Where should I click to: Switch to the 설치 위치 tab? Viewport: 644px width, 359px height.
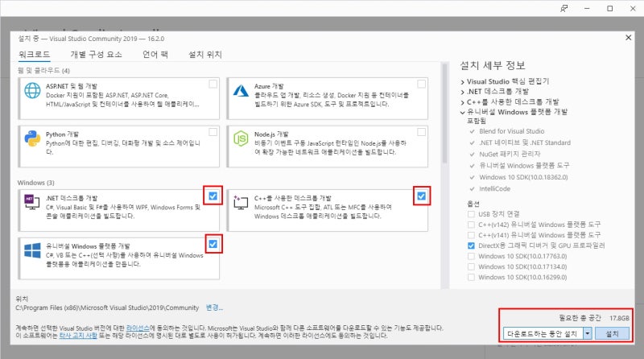(205, 54)
